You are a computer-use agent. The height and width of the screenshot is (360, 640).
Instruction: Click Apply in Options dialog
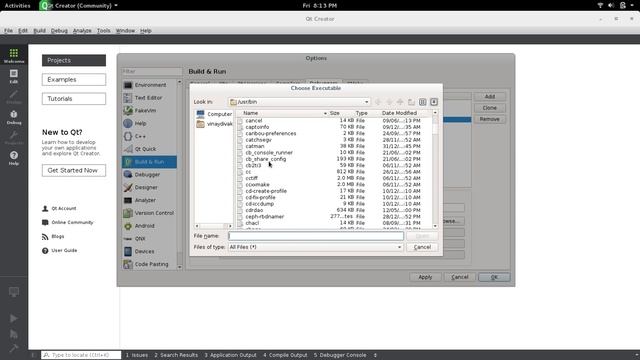tap(425, 277)
